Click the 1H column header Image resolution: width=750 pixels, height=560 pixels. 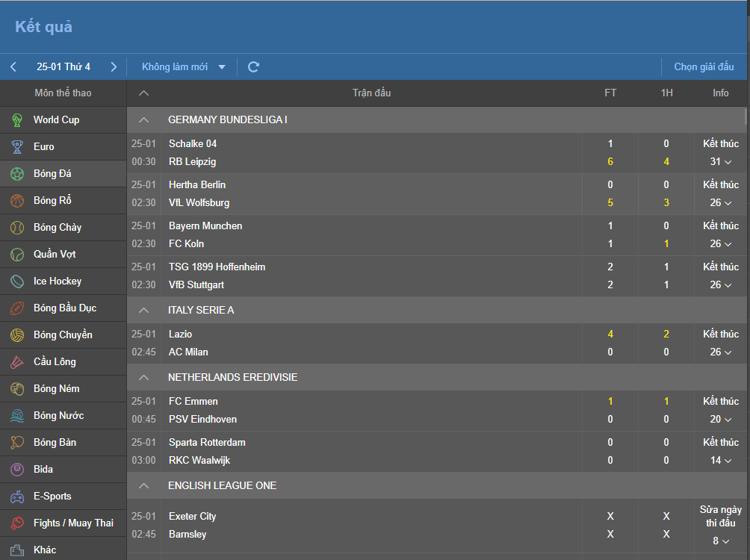point(666,93)
